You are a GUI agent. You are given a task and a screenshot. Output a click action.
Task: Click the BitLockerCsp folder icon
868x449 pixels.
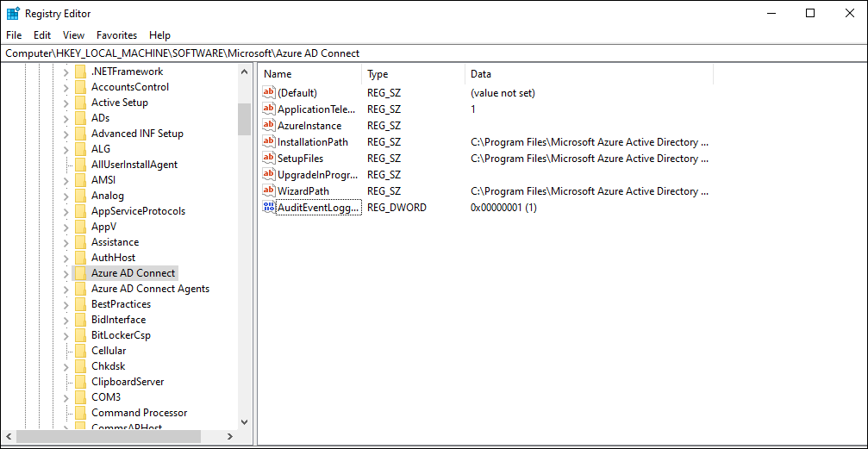click(x=81, y=335)
